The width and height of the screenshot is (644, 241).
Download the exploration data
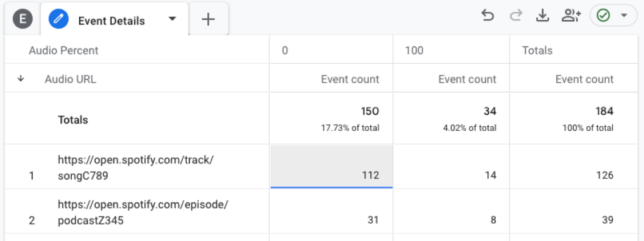click(x=543, y=16)
